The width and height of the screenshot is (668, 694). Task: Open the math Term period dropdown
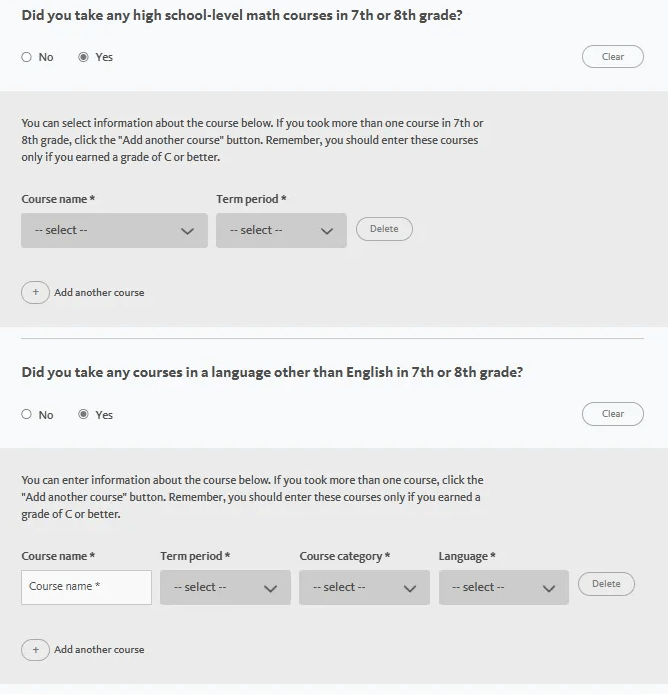click(x=281, y=231)
